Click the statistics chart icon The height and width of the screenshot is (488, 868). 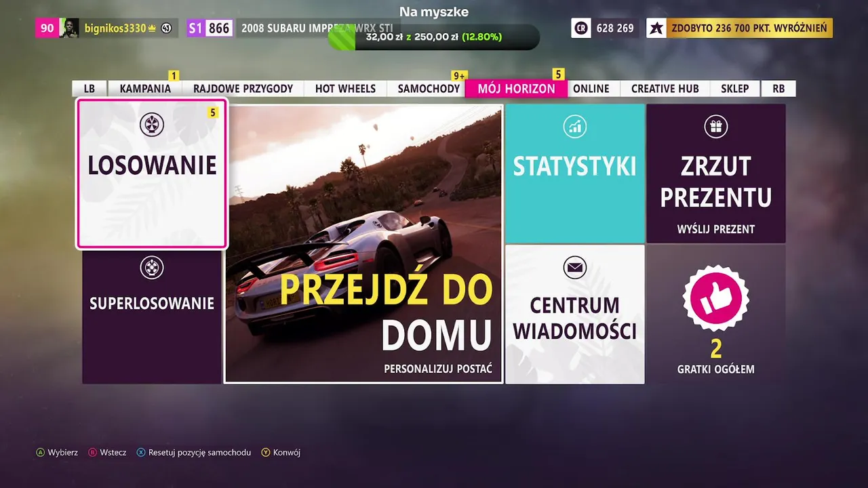(575, 127)
